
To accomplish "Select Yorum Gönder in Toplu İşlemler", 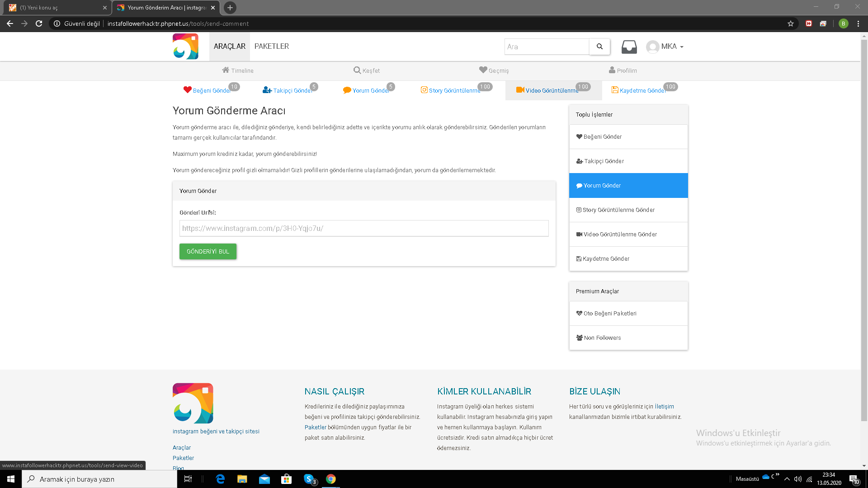I will pyautogui.click(x=628, y=186).
